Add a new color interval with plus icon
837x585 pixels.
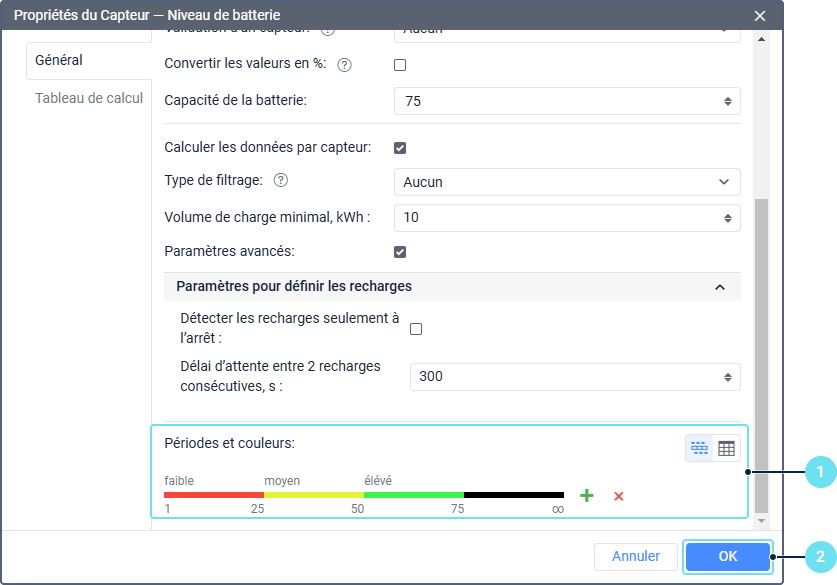[587, 496]
